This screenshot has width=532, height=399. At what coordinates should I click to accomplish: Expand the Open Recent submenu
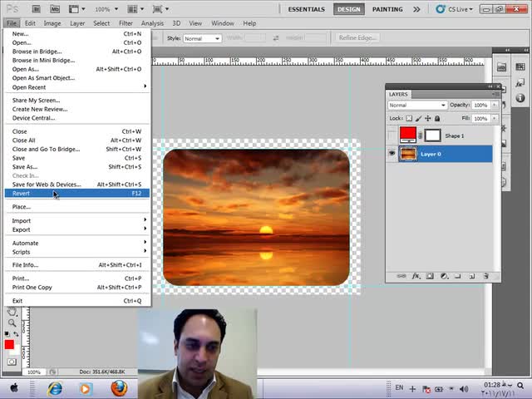coord(77,87)
